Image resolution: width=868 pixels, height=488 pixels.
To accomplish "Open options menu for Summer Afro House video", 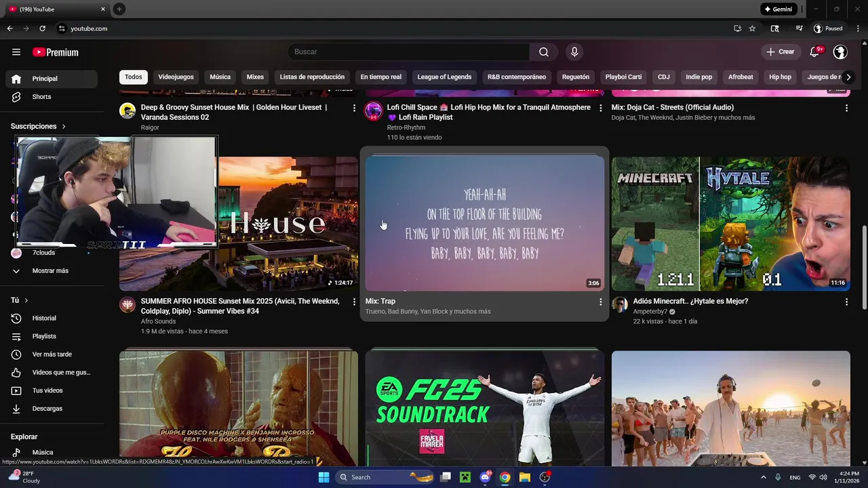I will click(x=354, y=302).
